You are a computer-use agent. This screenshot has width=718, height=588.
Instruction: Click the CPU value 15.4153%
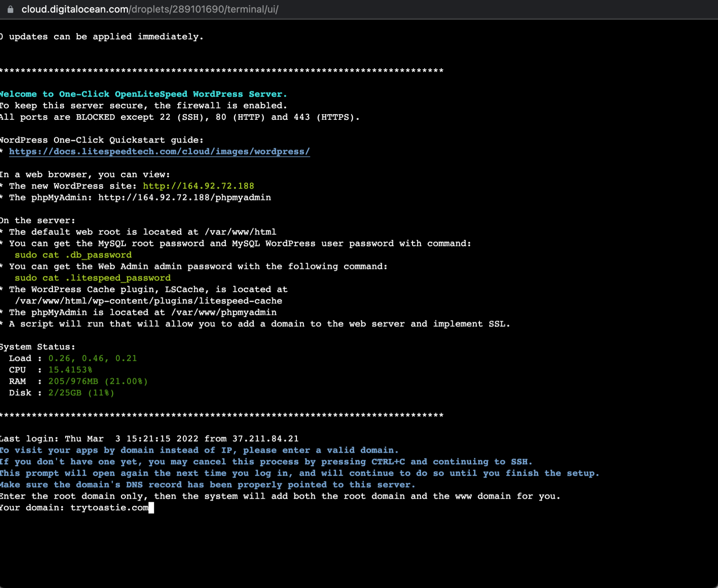(x=70, y=370)
